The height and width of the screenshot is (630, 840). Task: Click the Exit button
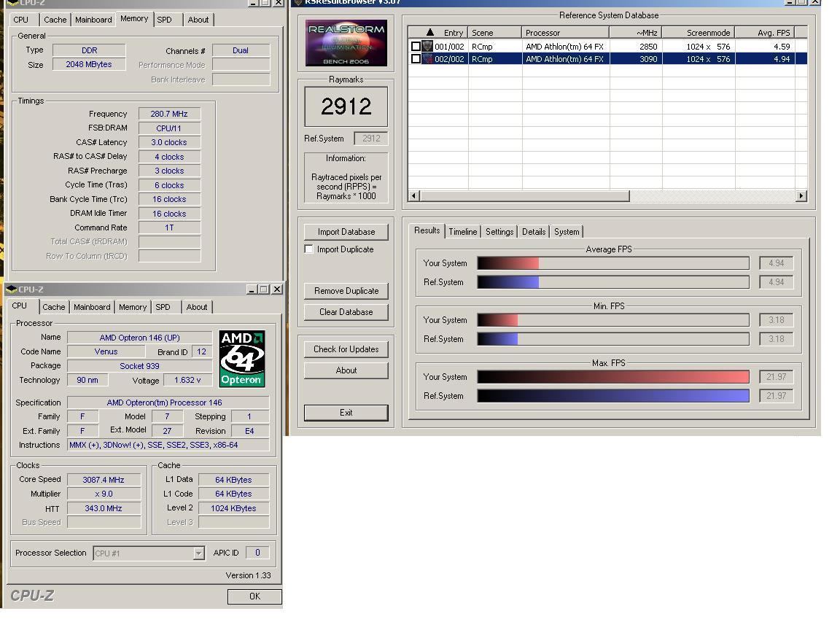click(346, 413)
